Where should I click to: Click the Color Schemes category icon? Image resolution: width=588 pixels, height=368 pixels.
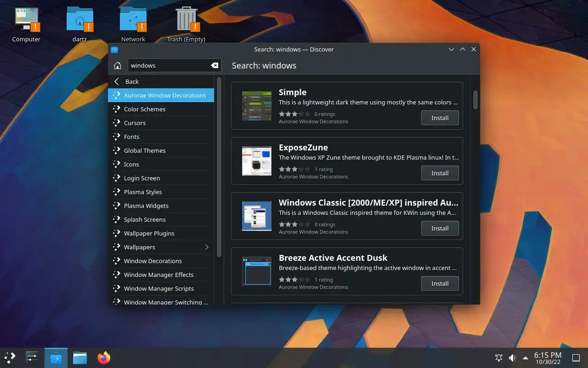point(116,109)
